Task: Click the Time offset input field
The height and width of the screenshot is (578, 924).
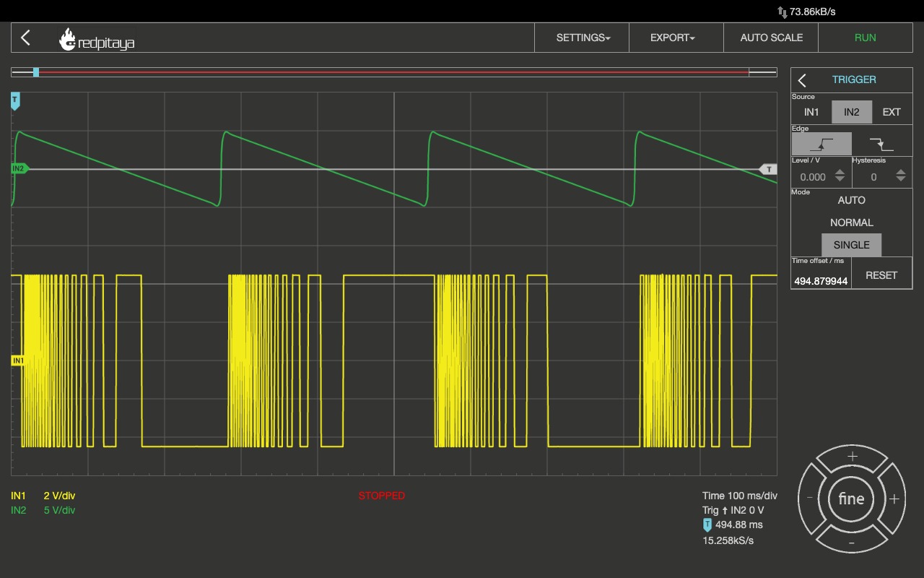Action: click(x=821, y=280)
